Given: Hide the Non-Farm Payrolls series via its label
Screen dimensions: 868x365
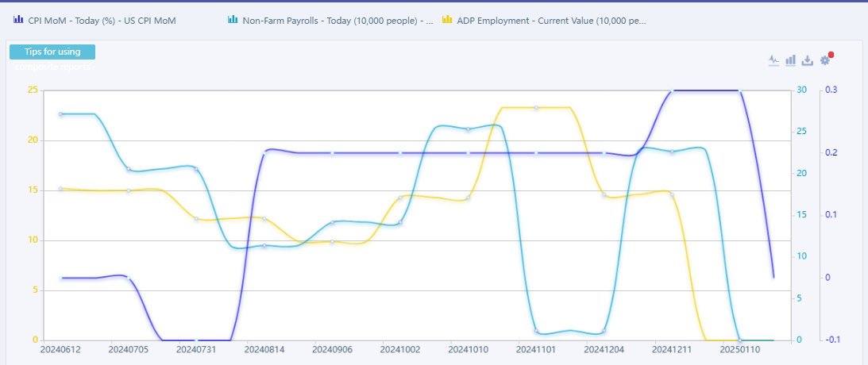Looking at the screenshot, I should [338, 19].
